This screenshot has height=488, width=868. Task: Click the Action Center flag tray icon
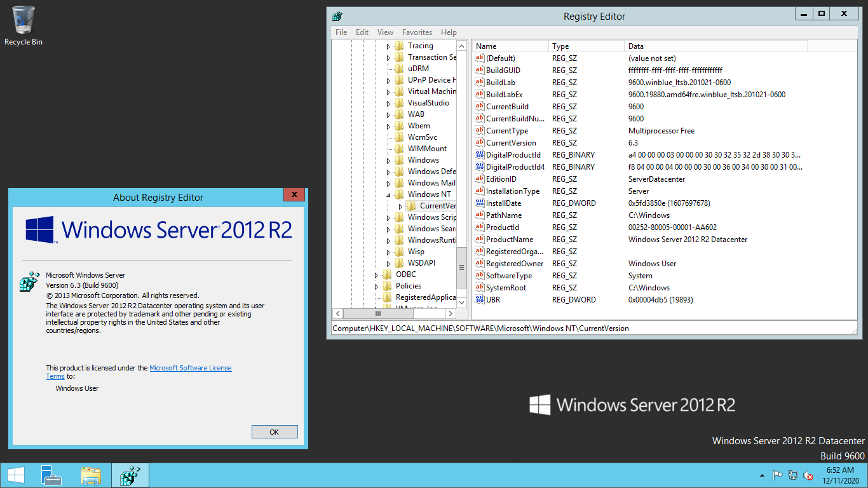[777, 475]
